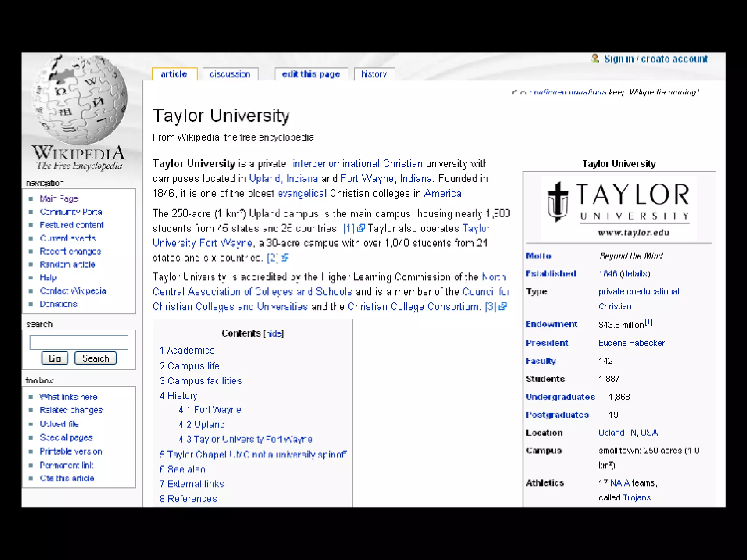This screenshot has height=560, width=747.
Task: Click the Taylor University logo image
Action: click(619, 207)
